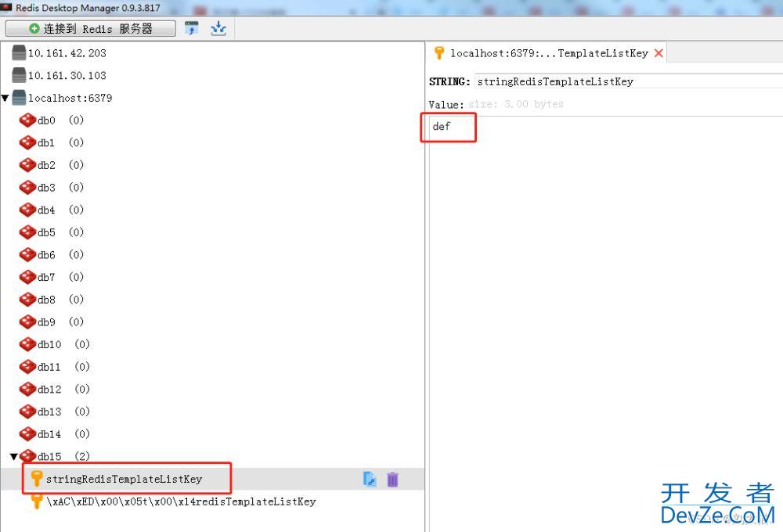Screen dimensions: 783x532
Task: Click the key icon beside the \xAC\xED key
Action: [x=37, y=501]
